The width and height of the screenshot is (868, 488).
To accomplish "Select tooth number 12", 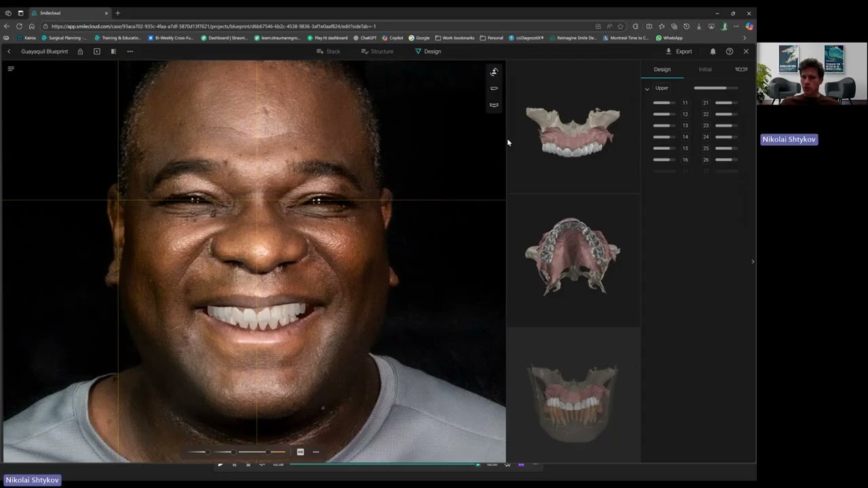I will (685, 115).
